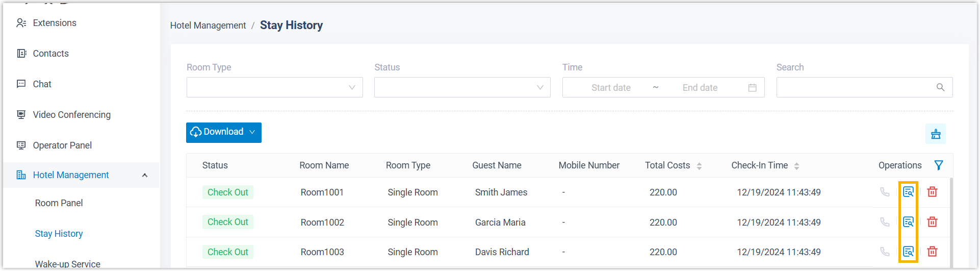Go to Operator Panel
980x271 pixels.
tap(62, 145)
